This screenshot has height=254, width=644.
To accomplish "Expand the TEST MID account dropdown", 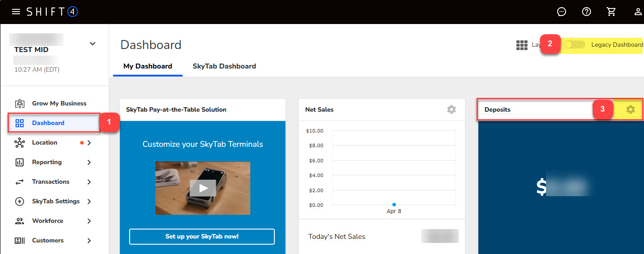I will pyautogui.click(x=92, y=44).
